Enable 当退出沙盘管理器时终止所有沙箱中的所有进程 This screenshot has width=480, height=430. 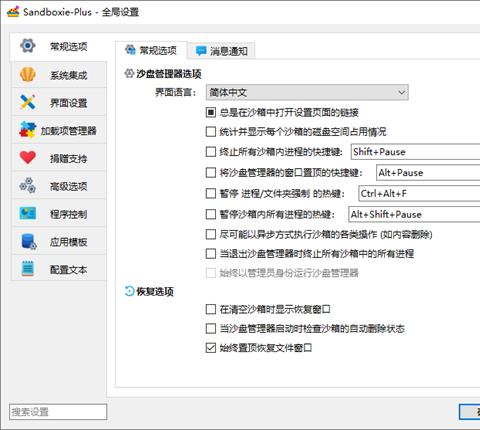pos(211,254)
